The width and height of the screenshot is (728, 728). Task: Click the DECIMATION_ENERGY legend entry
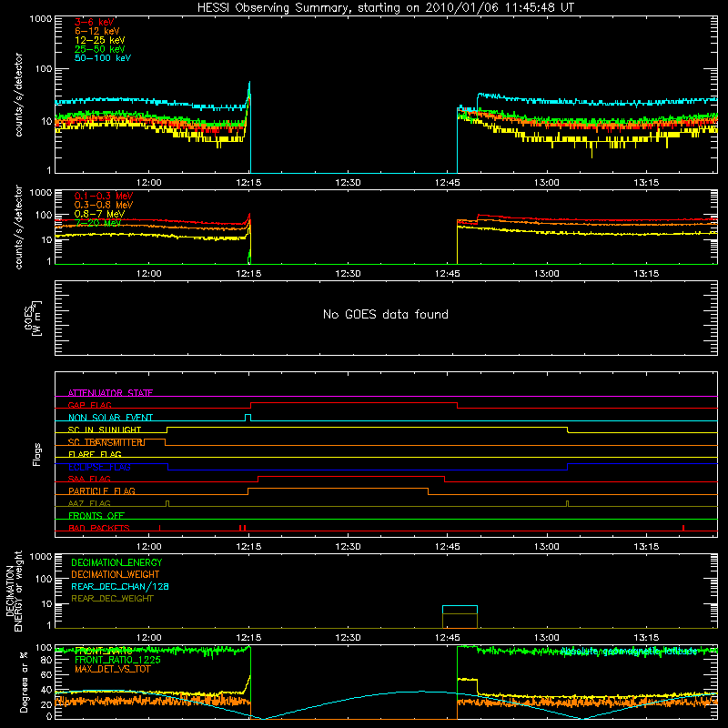coord(116,562)
